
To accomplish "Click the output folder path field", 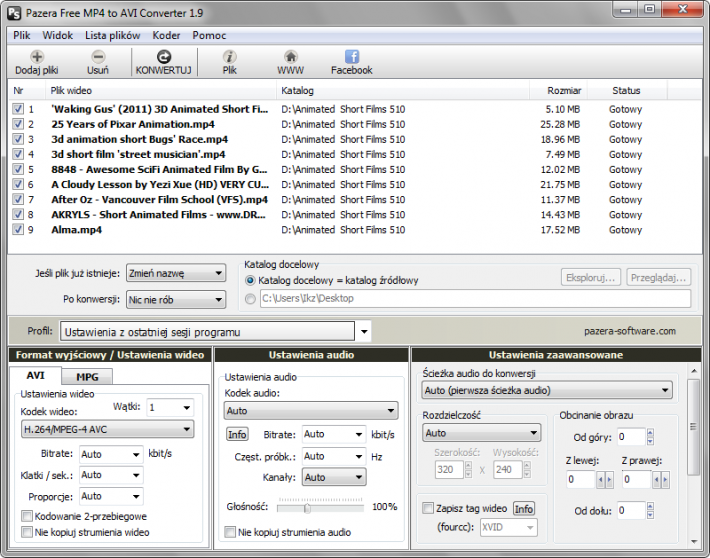I will 475,298.
